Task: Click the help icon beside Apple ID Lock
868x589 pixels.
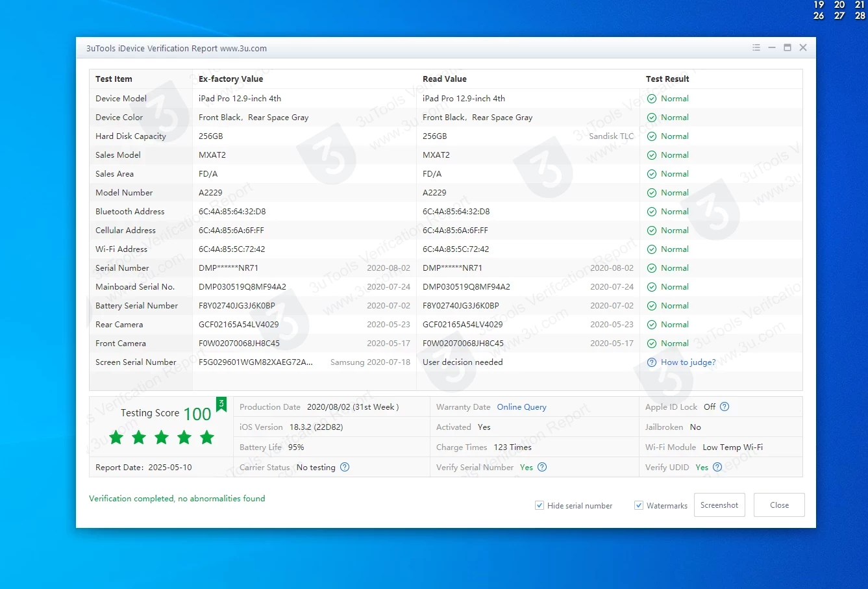Action: pyautogui.click(x=725, y=407)
